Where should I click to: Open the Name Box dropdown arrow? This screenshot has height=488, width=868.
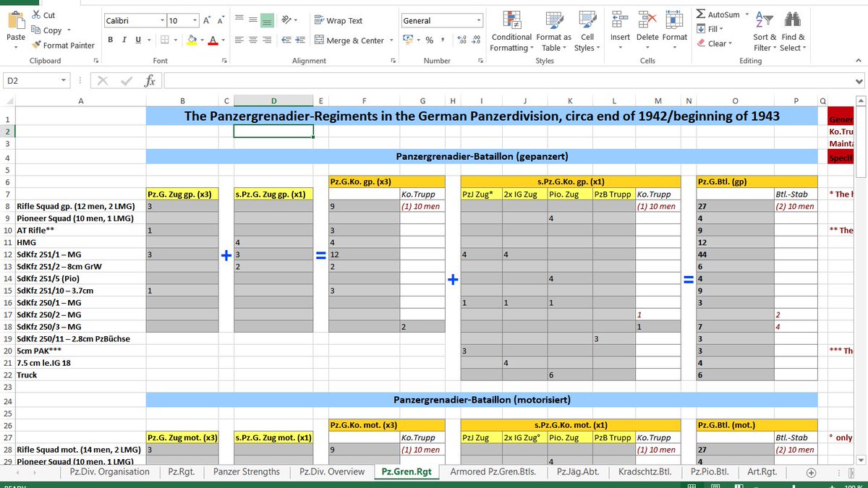64,82
